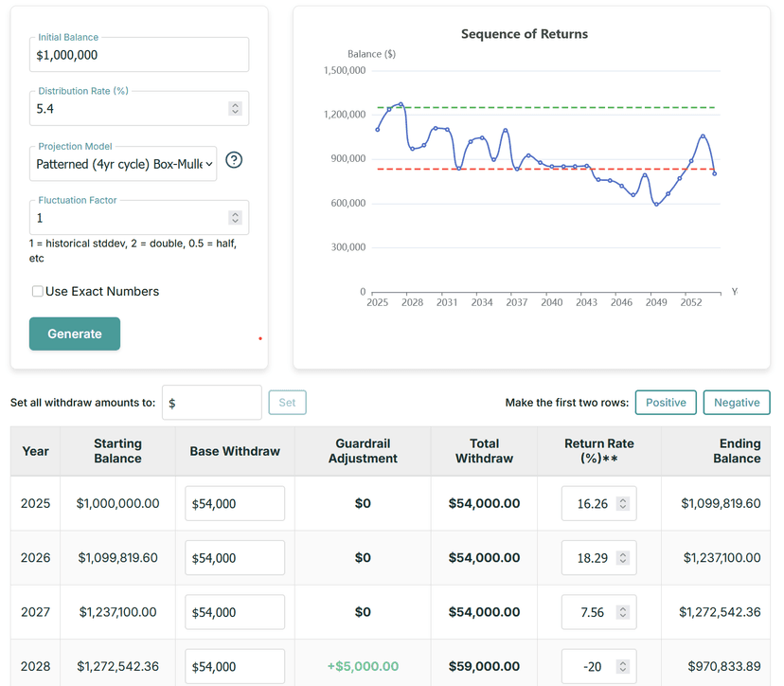Click the Negative button for first rows
This screenshot has width=784, height=686.
[736, 403]
